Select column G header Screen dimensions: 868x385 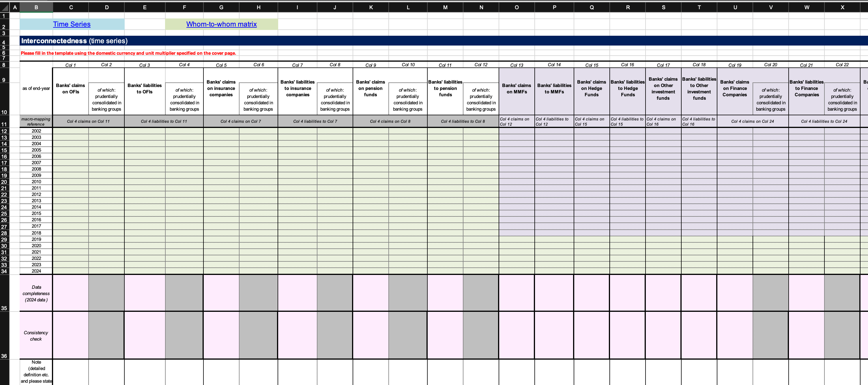(221, 7)
